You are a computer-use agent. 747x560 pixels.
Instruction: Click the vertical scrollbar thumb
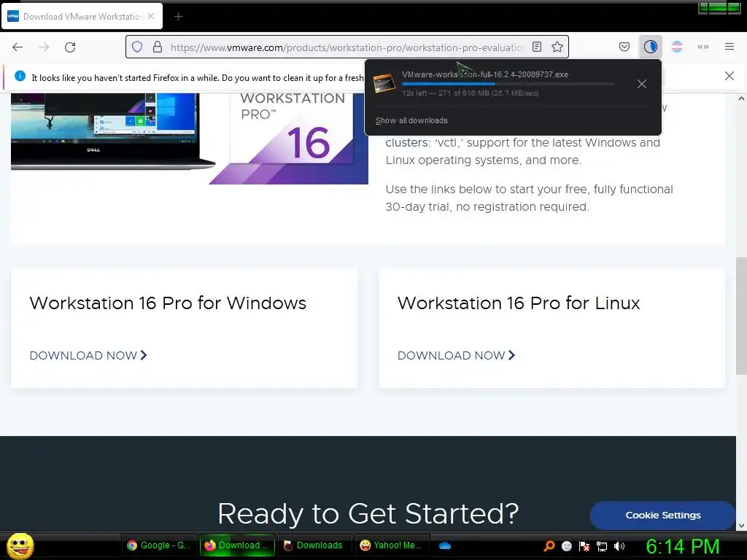tap(741, 315)
